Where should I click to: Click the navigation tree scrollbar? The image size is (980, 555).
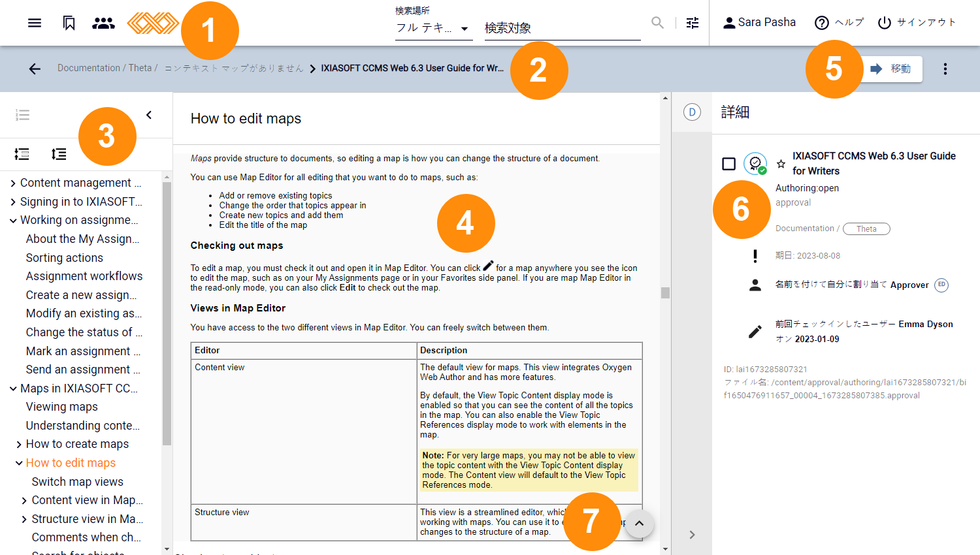coord(167,313)
